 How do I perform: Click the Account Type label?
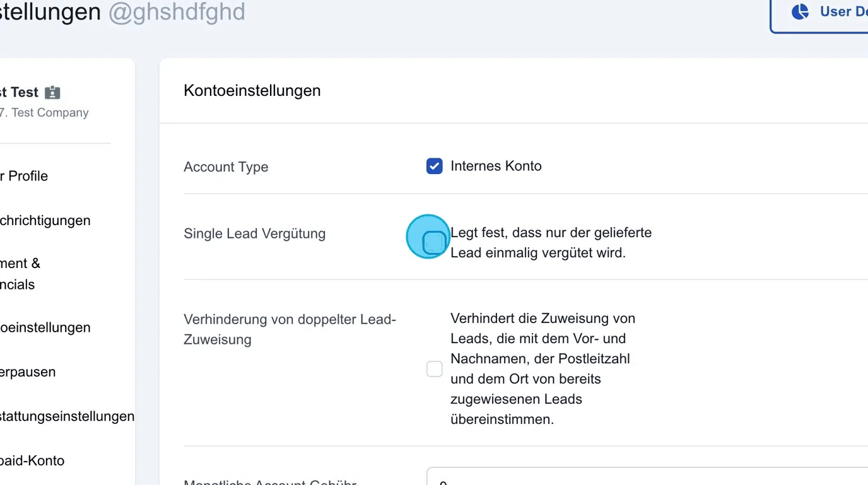coord(226,167)
